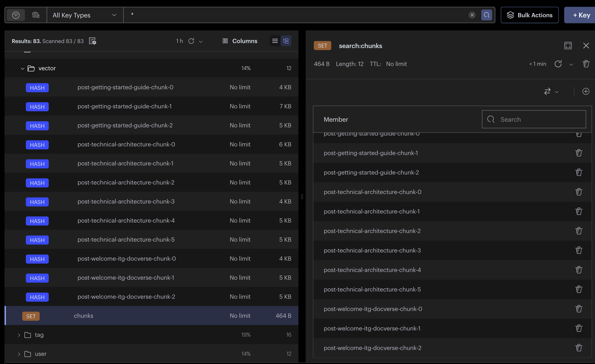Image resolution: width=595 pixels, height=364 pixels.
Task: Open the Columns menu
Action: tap(240, 41)
